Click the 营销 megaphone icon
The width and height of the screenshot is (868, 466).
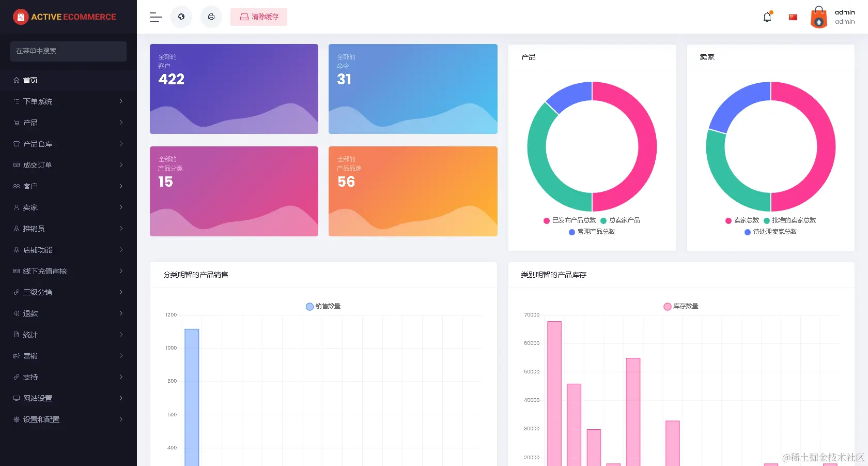[17, 356]
